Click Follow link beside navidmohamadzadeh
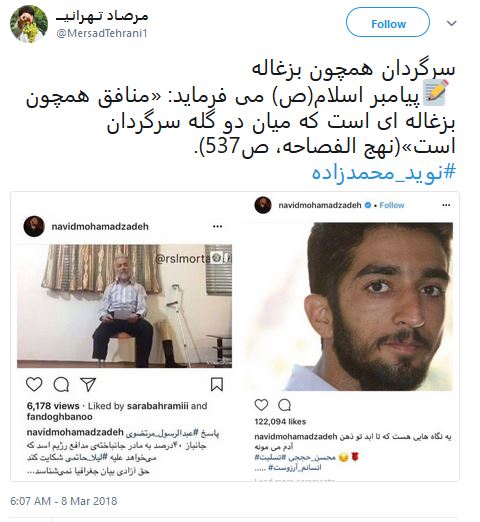 point(392,205)
